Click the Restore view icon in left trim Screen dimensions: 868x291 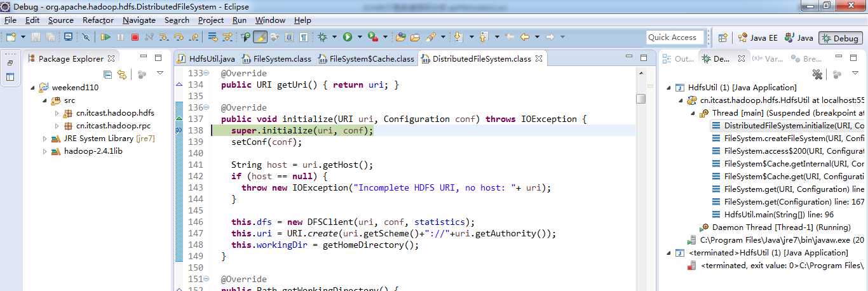pos(10,63)
